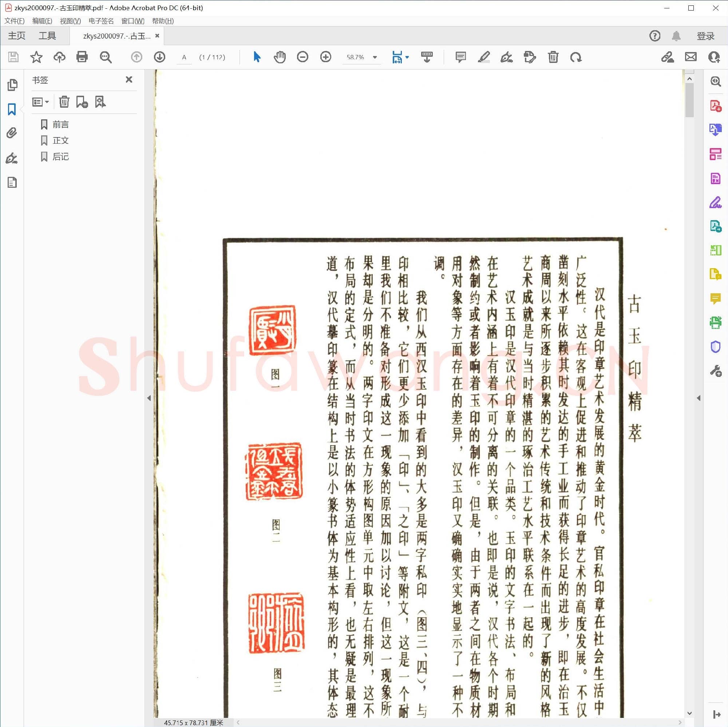728x727 pixels.
Task: Open the bookmark options dropdown
Action: (x=40, y=102)
